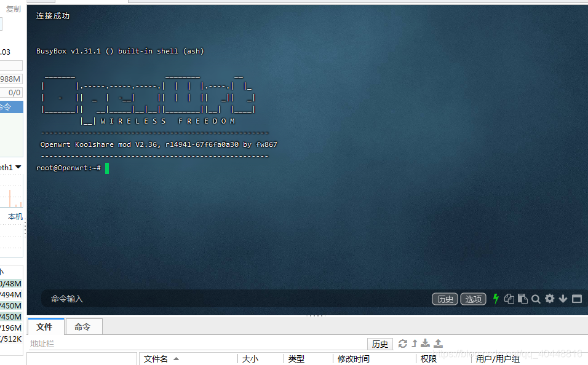Click the 本机 label in network panel
588x365 pixels.
[15, 216]
